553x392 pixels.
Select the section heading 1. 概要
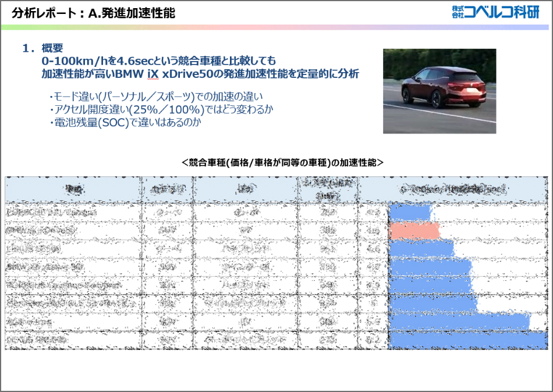pyautogui.click(x=42, y=48)
